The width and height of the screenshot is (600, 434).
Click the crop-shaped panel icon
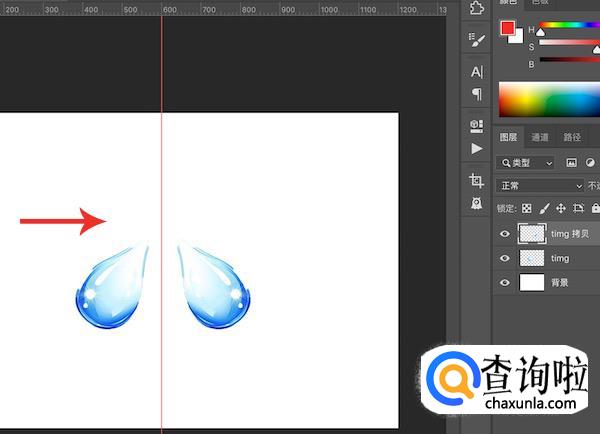point(477,180)
